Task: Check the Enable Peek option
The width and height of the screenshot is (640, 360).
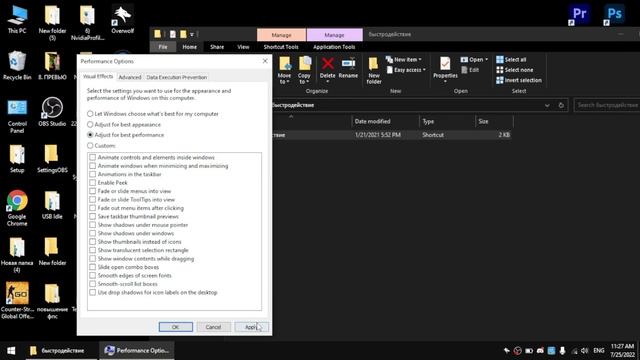Action: [x=93, y=182]
